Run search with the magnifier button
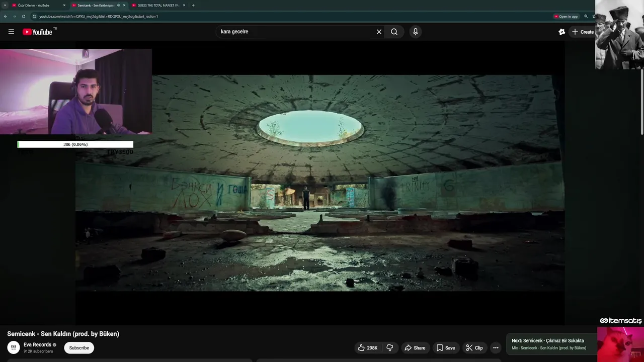Screen dimensions: 644x362 pos(394,32)
